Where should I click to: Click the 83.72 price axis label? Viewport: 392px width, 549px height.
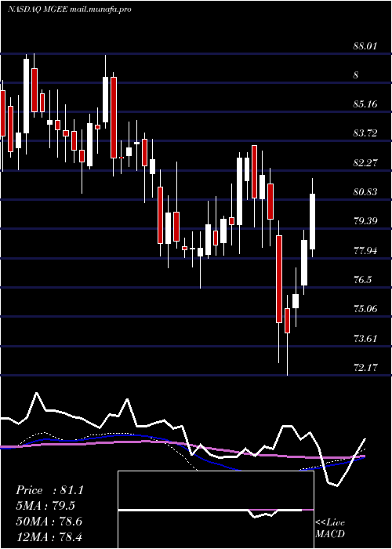click(x=366, y=133)
